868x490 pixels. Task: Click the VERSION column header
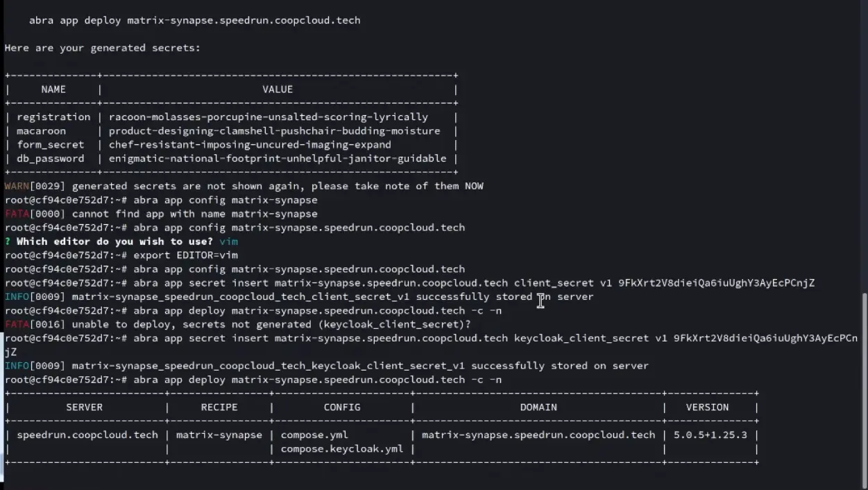coord(707,407)
